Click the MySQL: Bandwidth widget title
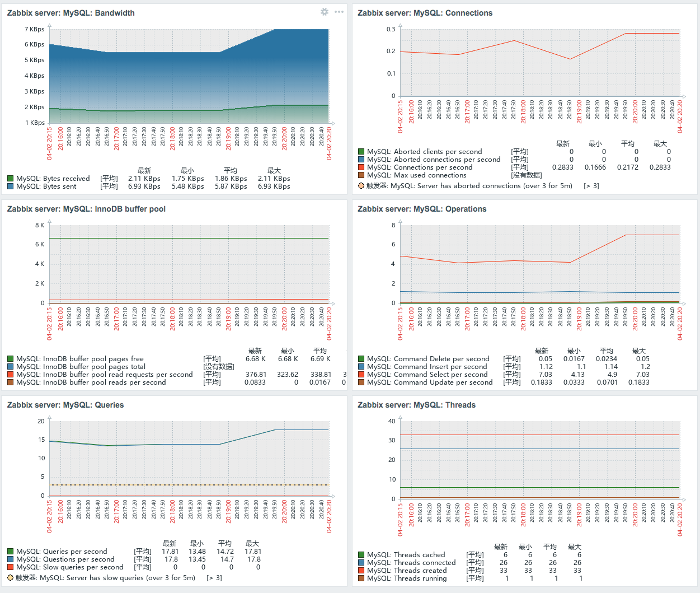Viewport: 700px width, 593px height. pos(71,13)
